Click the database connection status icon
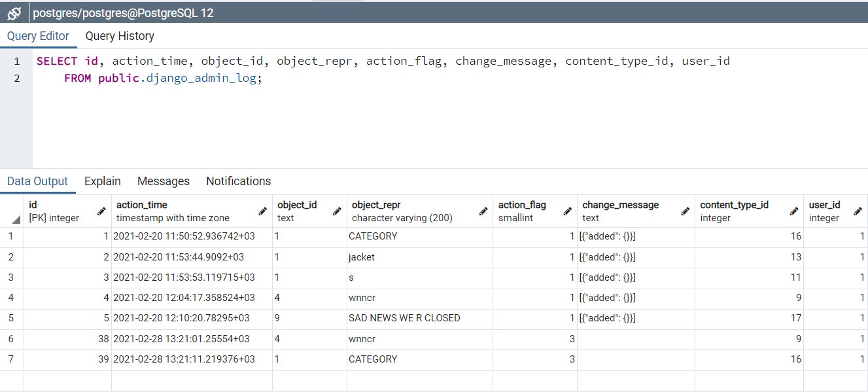 point(14,12)
